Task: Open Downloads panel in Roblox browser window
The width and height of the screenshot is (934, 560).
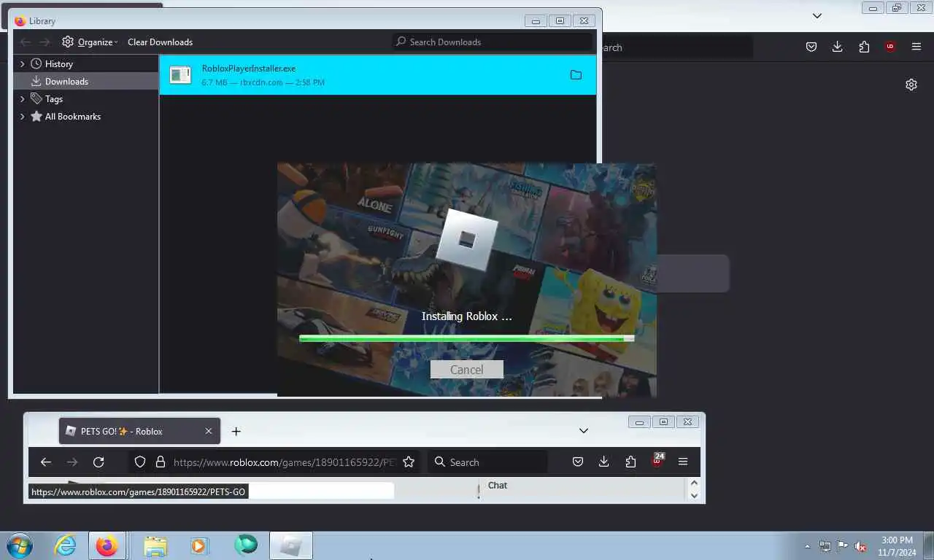Action: [x=603, y=462]
